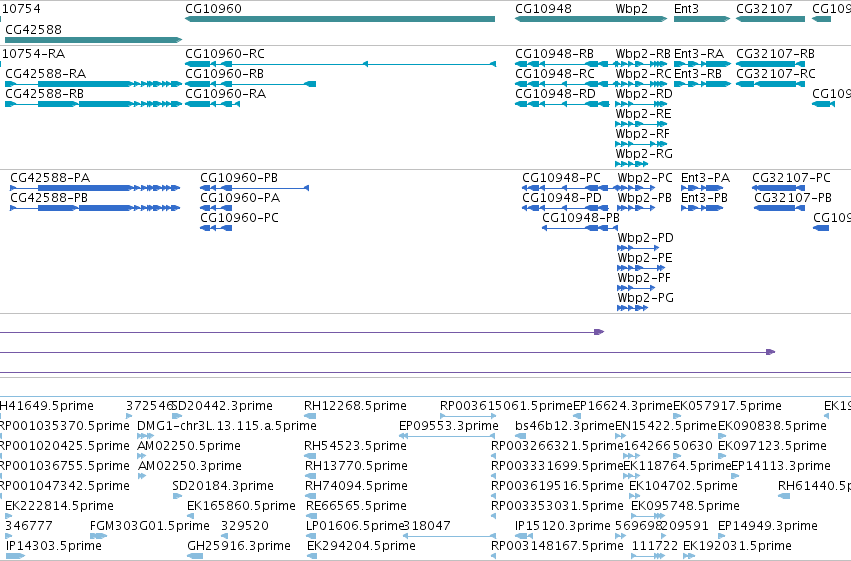Click EST LP01606.5prime
Viewport: 851px width, 561px height.
pyautogui.click(x=355, y=526)
